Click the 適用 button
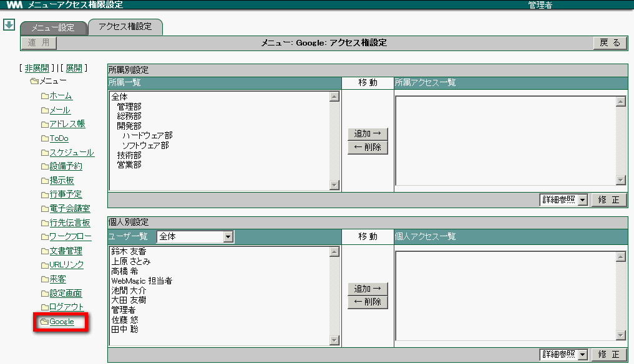634x364 pixels. pos(39,43)
